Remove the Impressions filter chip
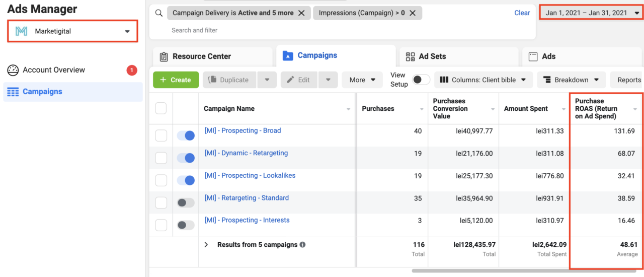 (413, 13)
